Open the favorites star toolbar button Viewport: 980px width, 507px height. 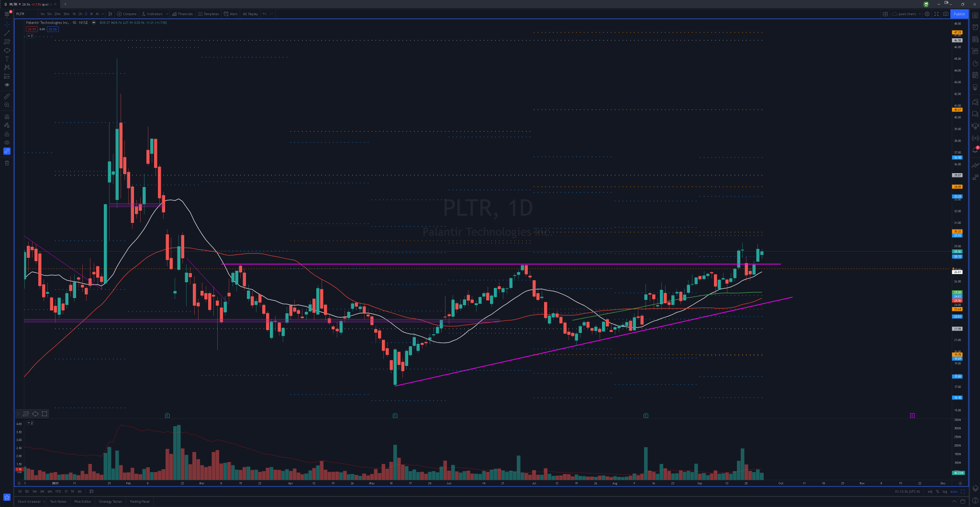(7, 497)
